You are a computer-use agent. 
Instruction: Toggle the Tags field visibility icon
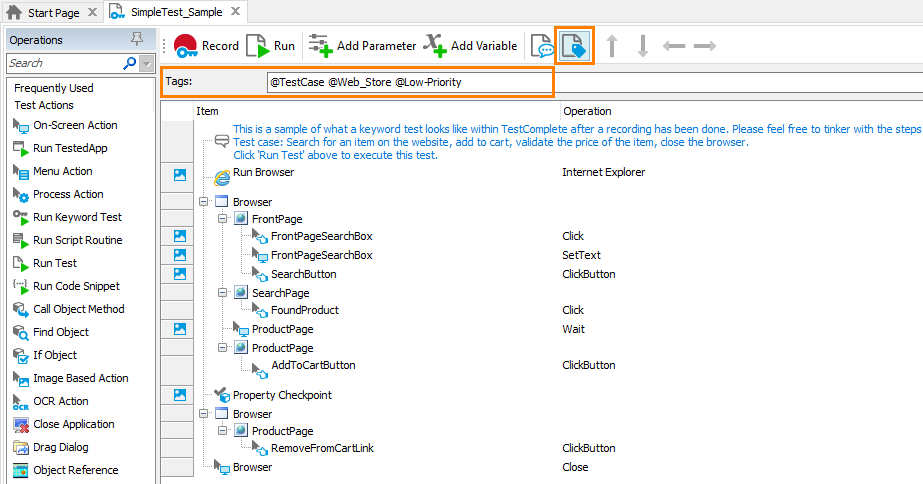575,47
